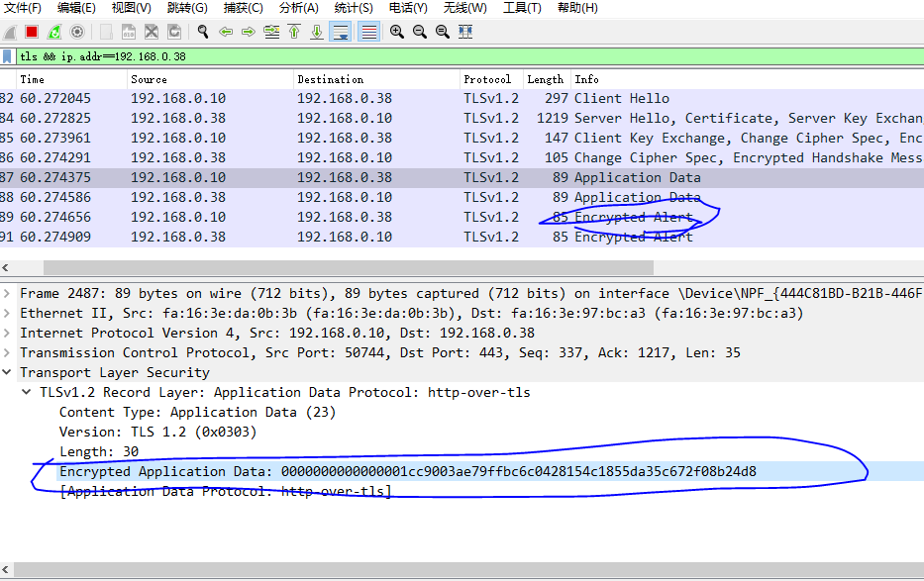
Task: Collapse the TLSv1.2 Record Layer tree
Action: pyautogui.click(x=27, y=391)
